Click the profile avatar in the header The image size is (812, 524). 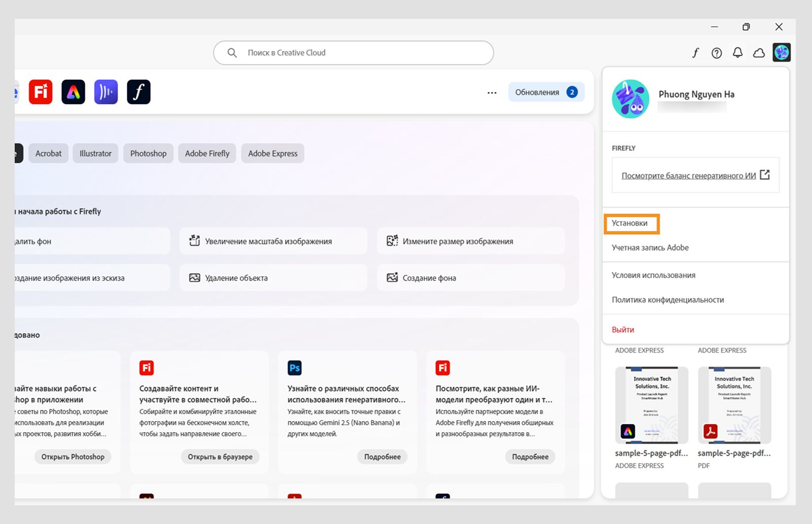782,52
